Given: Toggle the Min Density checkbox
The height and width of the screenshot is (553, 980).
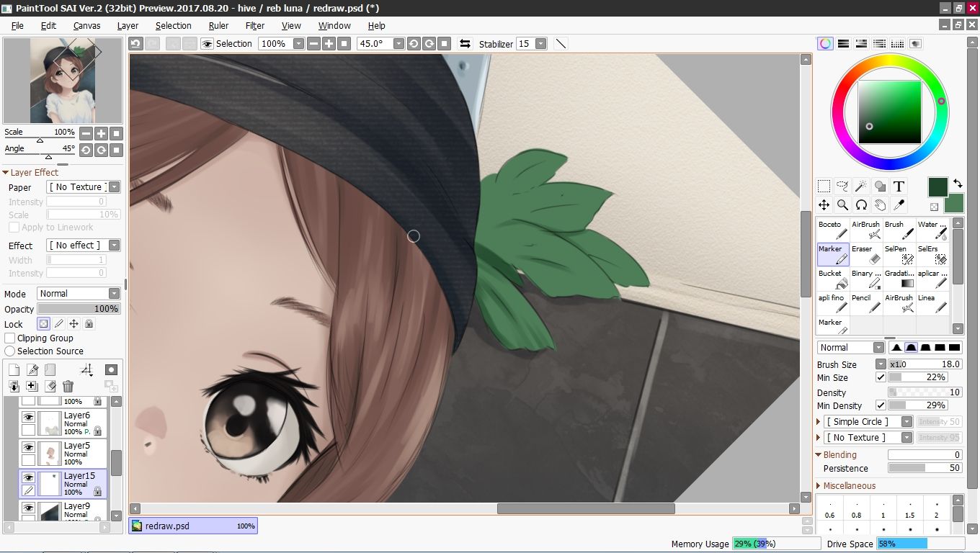Looking at the screenshot, I should point(881,405).
